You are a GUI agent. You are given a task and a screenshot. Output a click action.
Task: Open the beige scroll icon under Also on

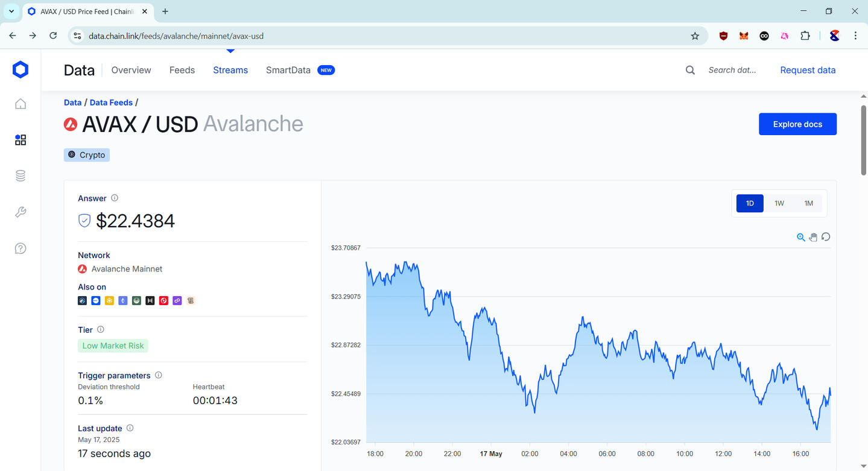[x=191, y=300]
